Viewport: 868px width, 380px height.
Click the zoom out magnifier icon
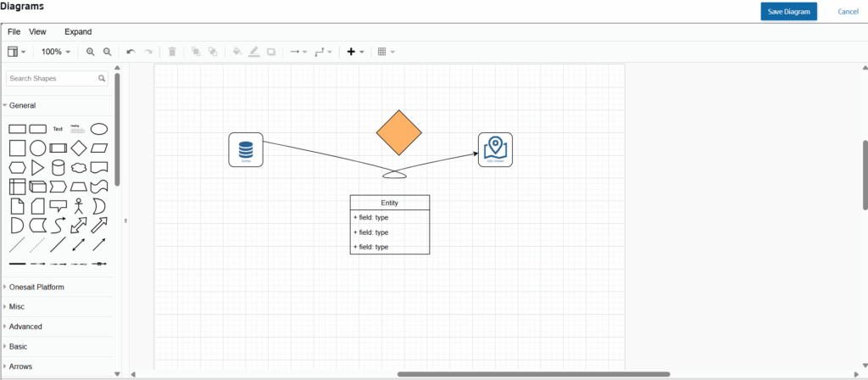(x=108, y=52)
